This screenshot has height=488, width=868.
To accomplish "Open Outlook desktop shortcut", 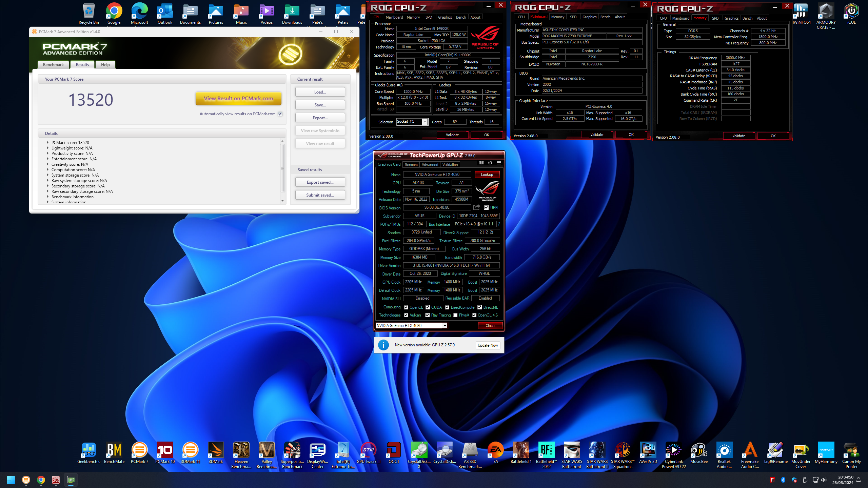I will tap(165, 14).
